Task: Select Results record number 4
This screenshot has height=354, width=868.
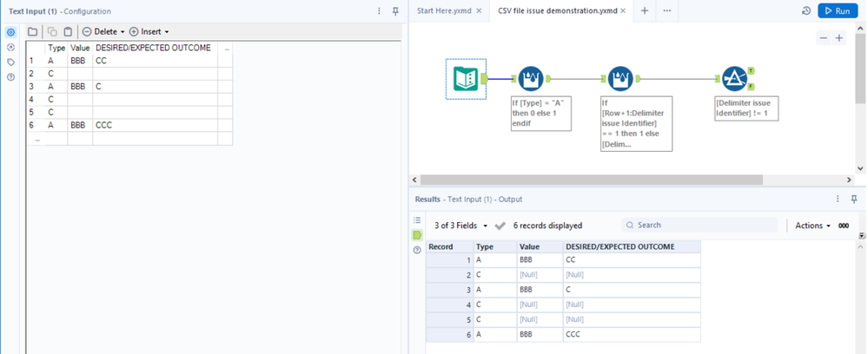Action: pos(449,305)
